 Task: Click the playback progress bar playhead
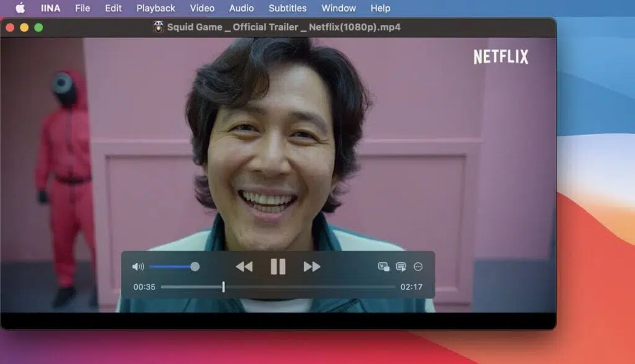[223, 287]
